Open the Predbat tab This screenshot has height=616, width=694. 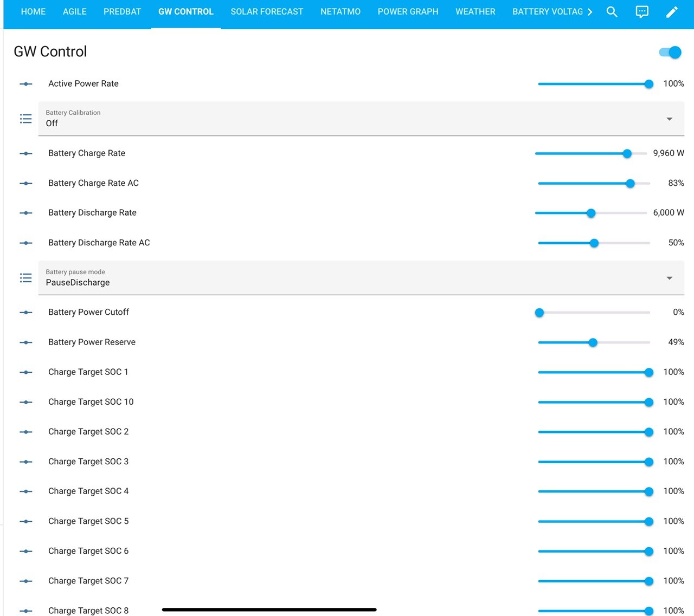pyautogui.click(x=122, y=12)
